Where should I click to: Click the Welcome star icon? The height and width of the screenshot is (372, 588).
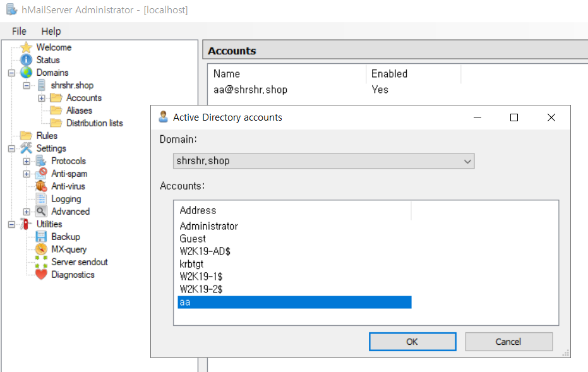[x=27, y=47]
